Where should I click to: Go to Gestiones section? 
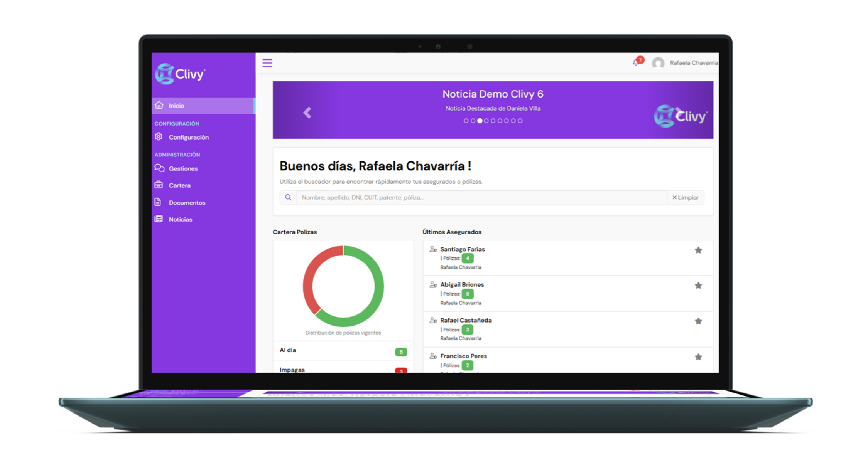click(183, 168)
